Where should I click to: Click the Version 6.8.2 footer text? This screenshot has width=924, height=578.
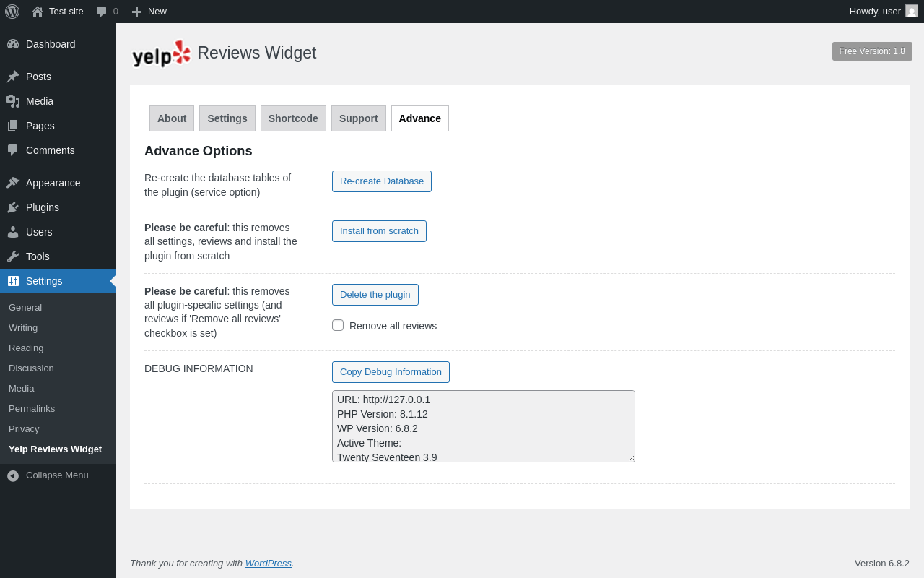[x=882, y=563]
